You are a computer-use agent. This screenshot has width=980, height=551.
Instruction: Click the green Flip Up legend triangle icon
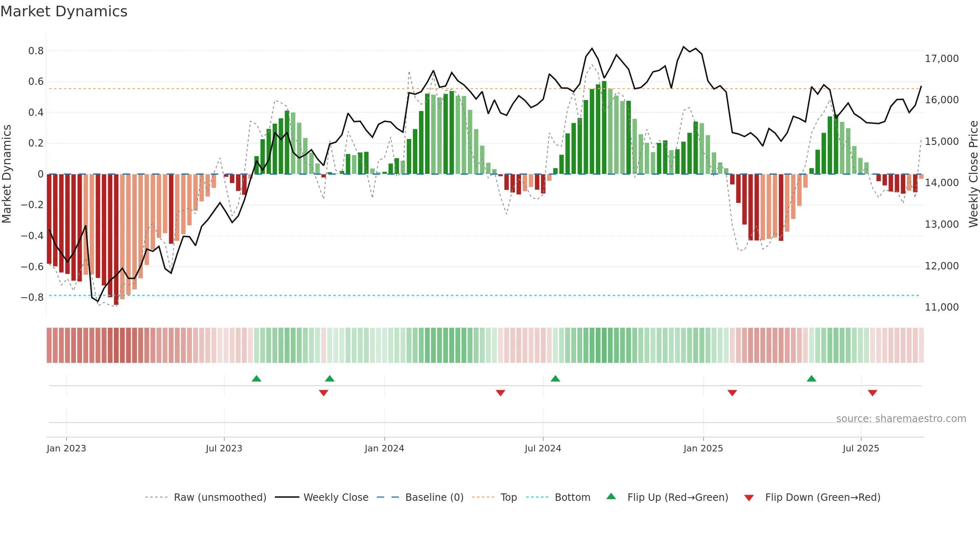tap(611, 496)
